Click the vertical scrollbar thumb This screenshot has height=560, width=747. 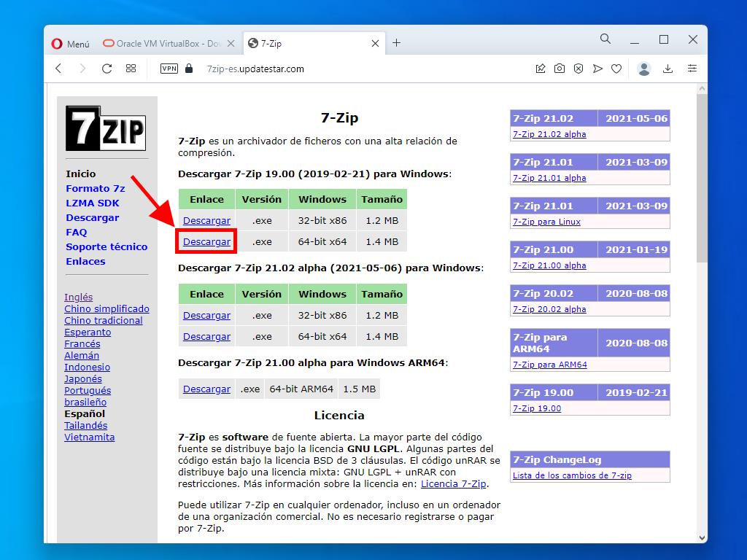[702, 178]
